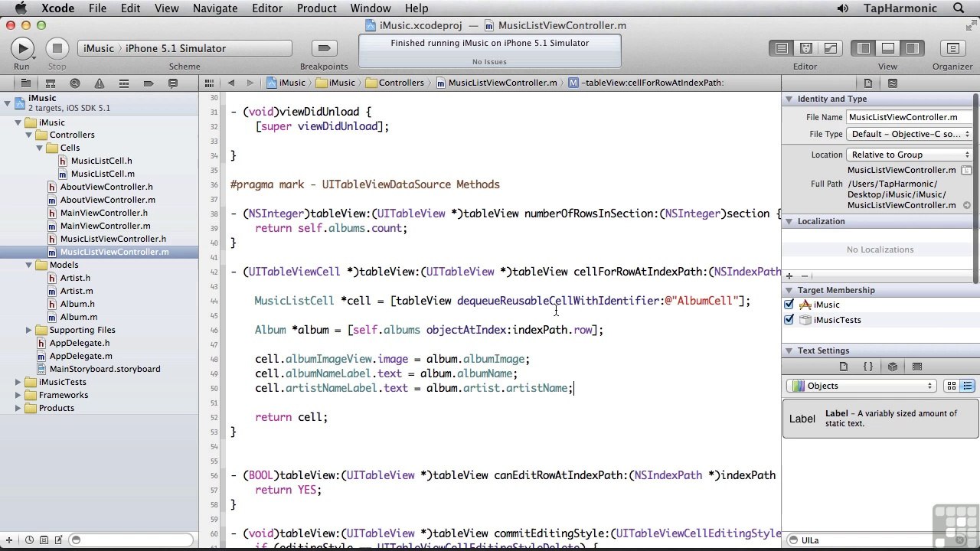Show the Media library

point(917,367)
